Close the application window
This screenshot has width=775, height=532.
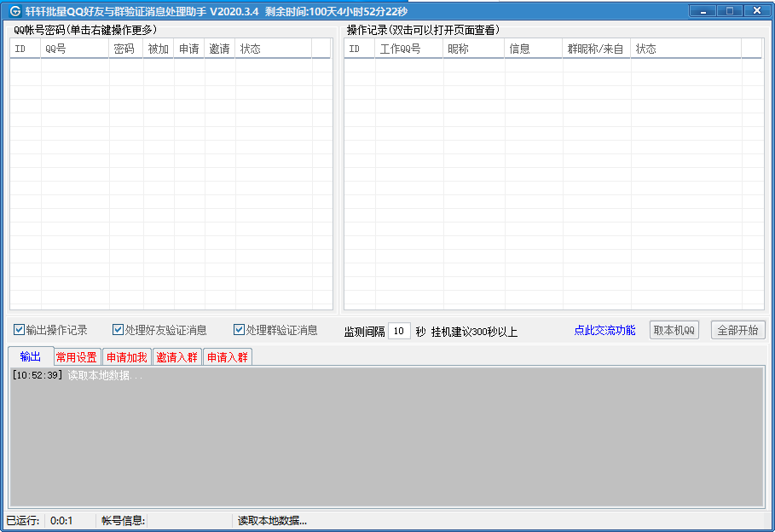tap(757, 11)
